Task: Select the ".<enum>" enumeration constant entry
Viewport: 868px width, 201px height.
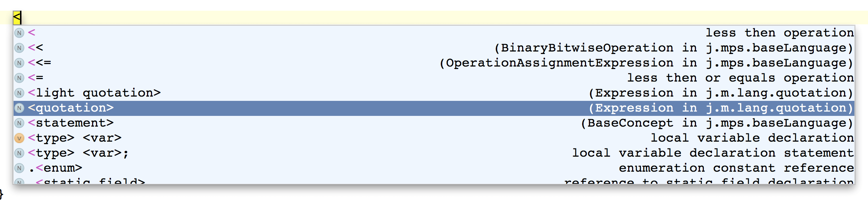Action: [x=56, y=168]
